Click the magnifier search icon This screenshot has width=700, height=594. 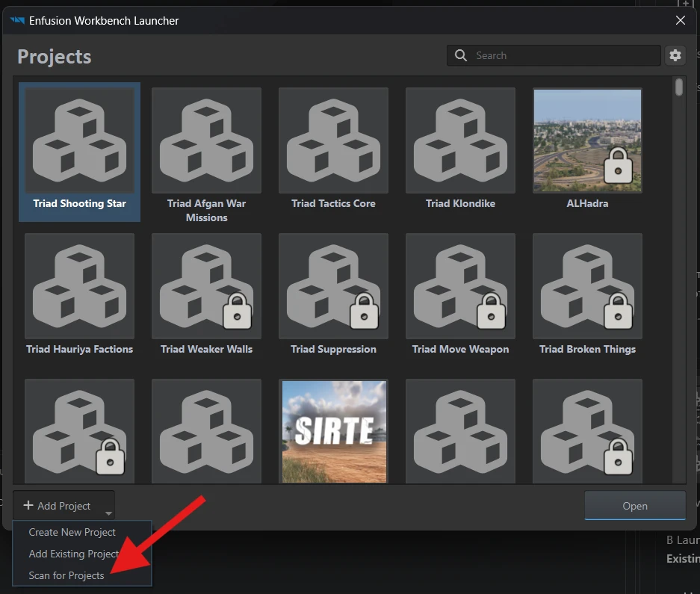[461, 55]
